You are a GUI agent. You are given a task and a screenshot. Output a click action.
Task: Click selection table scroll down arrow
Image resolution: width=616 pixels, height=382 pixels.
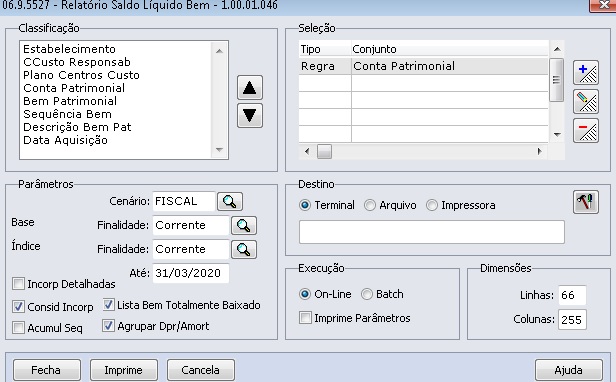coord(557,135)
